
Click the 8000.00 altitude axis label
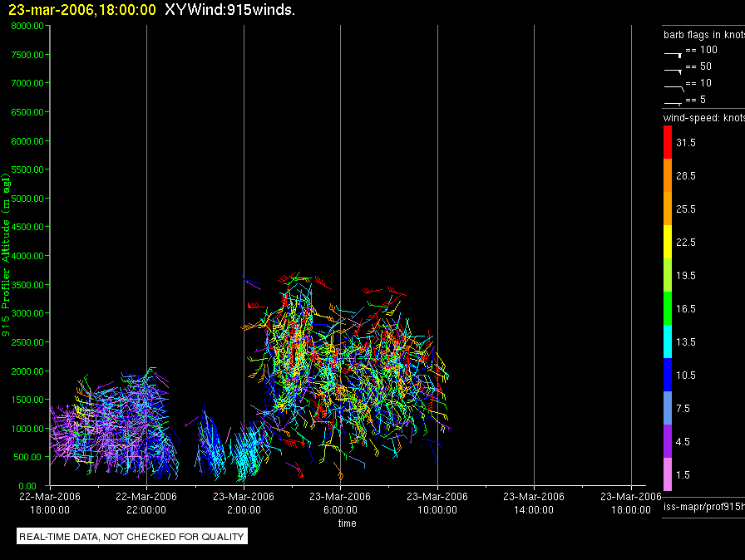pyautogui.click(x=27, y=26)
